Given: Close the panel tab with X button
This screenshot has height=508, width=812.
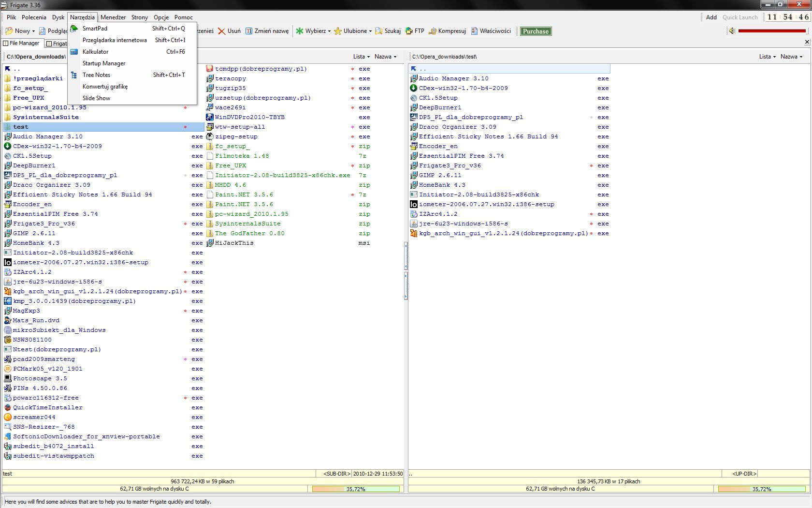Looking at the screenshot, I should (807, 42).
